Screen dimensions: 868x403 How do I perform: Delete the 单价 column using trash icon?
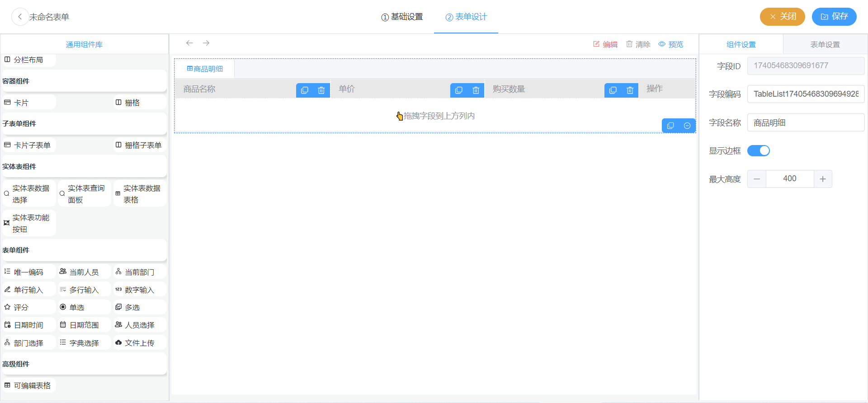(x=476, y=90)
